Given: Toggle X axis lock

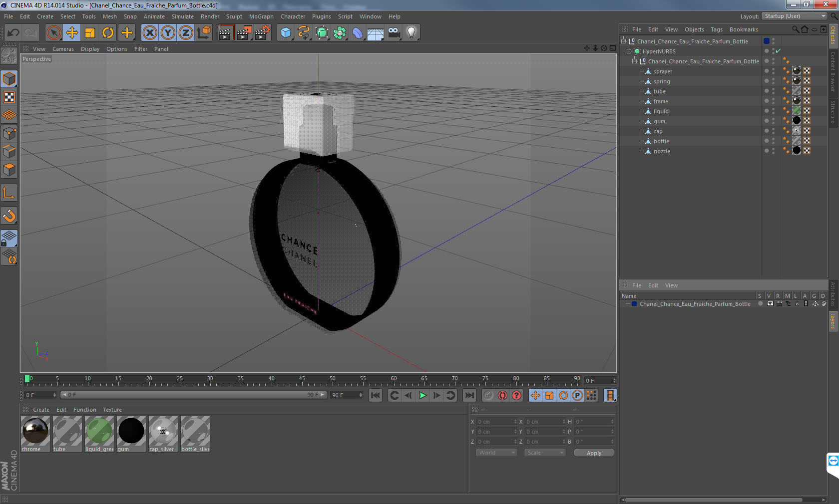Looking at the screenshot, I should click(x=149, y=33).
